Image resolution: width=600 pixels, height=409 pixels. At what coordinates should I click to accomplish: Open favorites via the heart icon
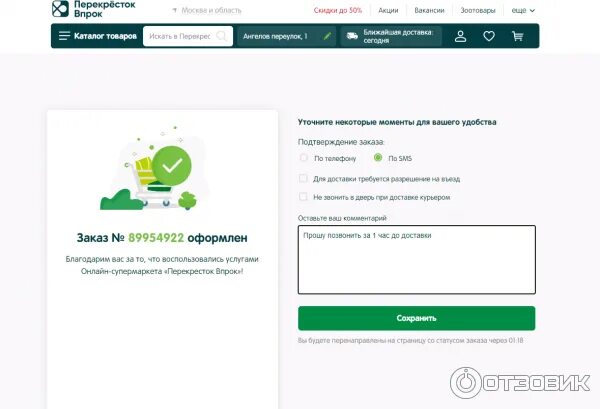(x=489, y=36)
